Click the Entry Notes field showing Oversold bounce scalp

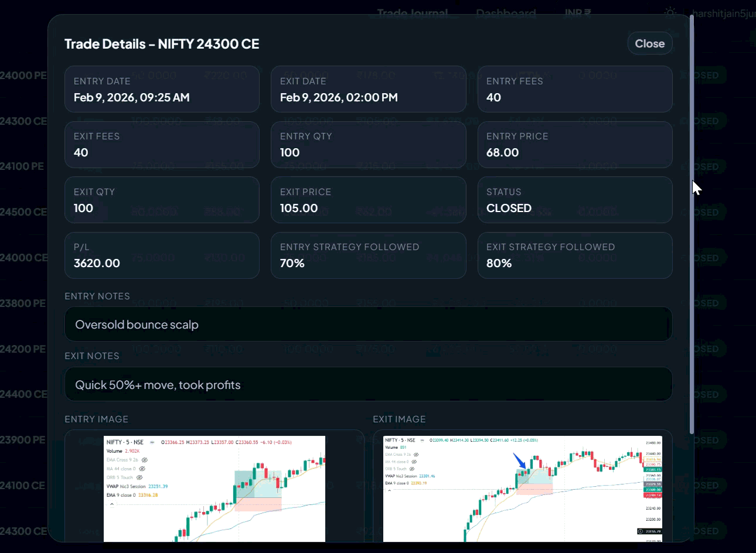coord(368,324)
